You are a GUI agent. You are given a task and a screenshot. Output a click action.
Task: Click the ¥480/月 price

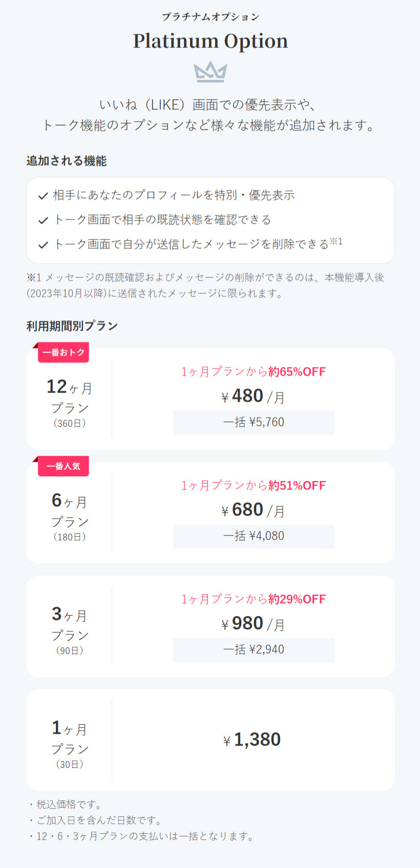(x=254, y=397)
